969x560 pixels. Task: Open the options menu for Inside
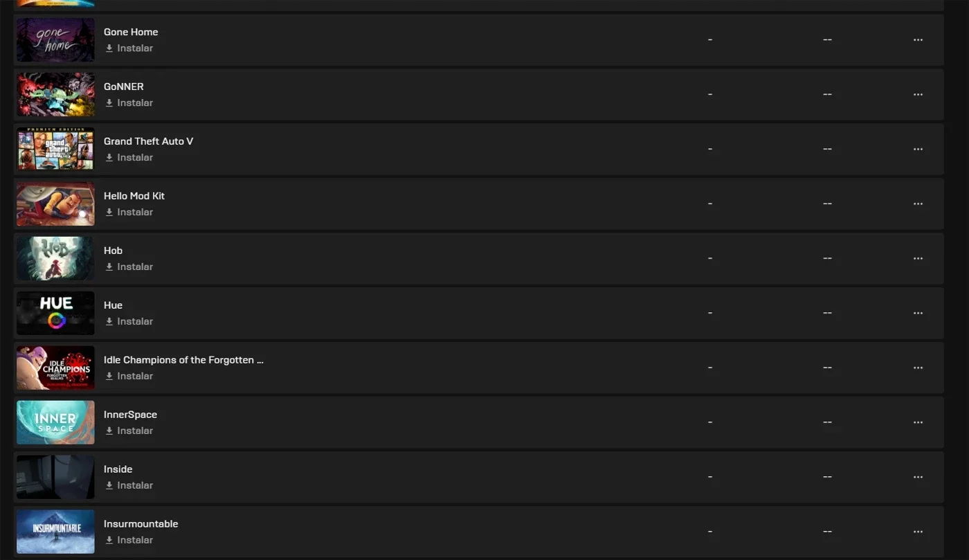click(918, 478)
